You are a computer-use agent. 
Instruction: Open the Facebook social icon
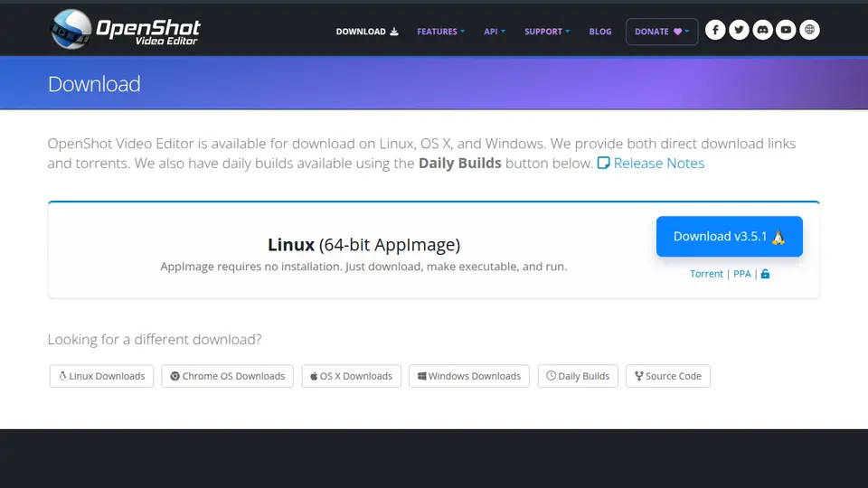(x=715, y=30)
